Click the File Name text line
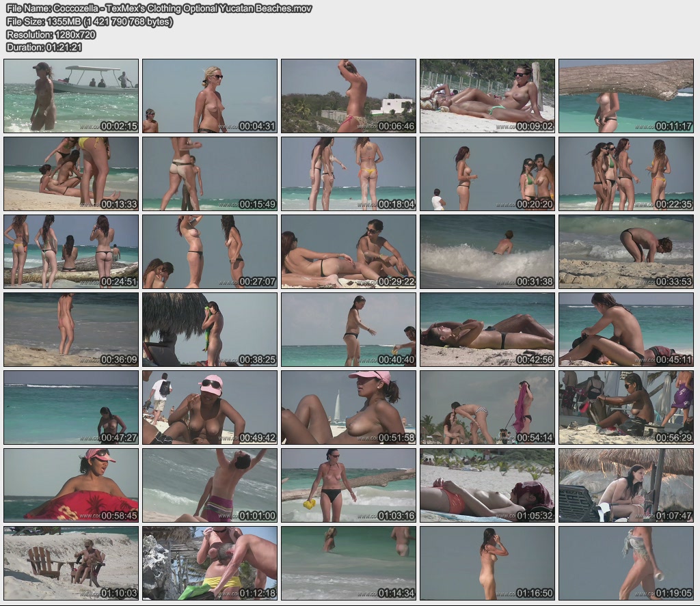 pyautogui.click(x=159, y=8)
